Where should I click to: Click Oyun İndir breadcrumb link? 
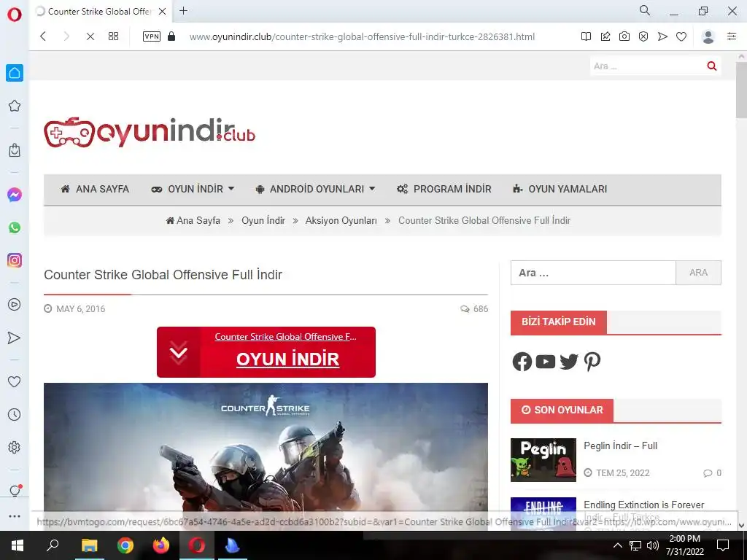[x=263, y=220]
